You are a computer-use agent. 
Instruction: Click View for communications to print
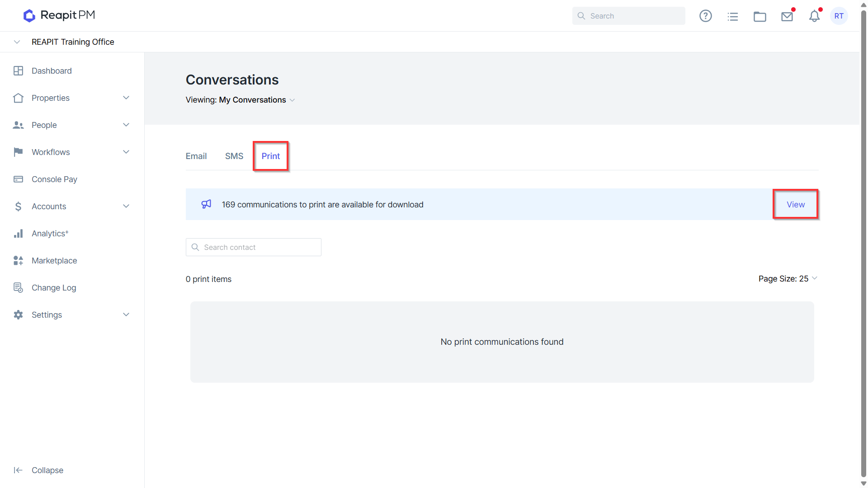[x=796, y=204]
